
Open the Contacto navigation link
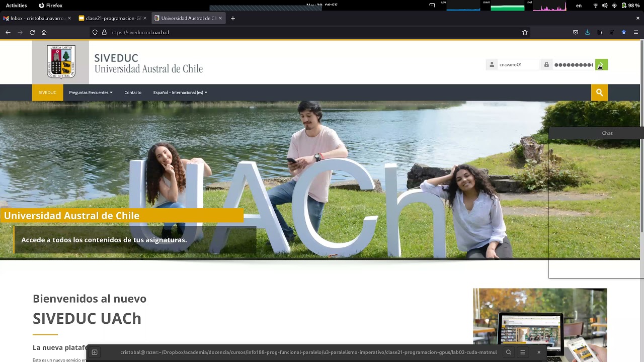(133, 93)
